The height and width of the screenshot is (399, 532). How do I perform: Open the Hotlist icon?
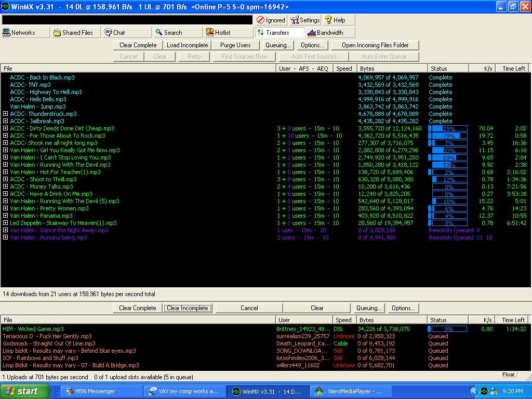click(x=210, y=33)
